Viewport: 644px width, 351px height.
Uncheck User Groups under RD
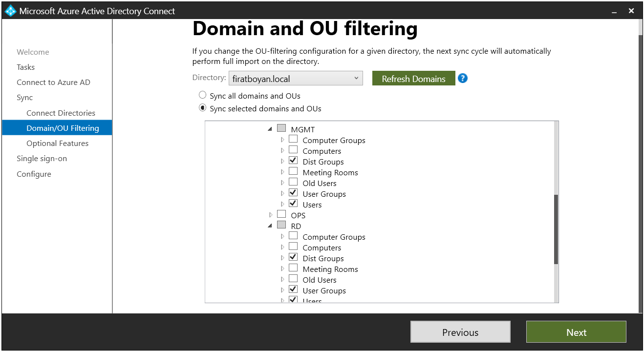(x=293, y=289)
